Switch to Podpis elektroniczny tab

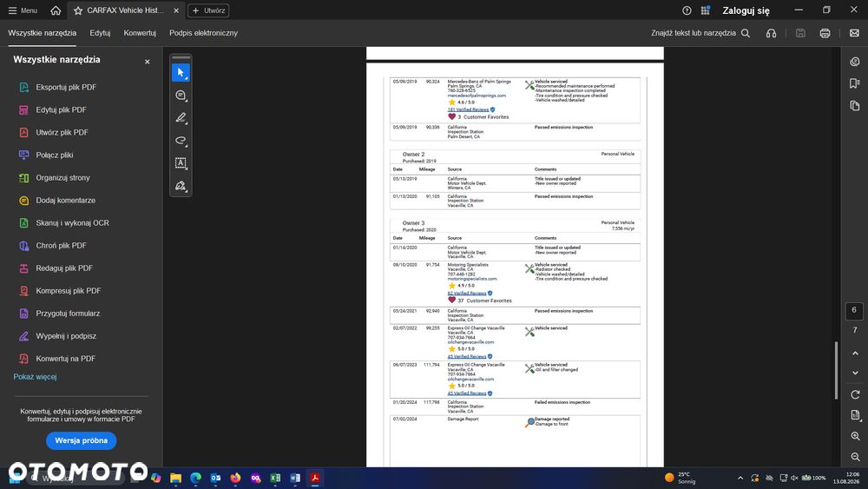click(204, 33)
